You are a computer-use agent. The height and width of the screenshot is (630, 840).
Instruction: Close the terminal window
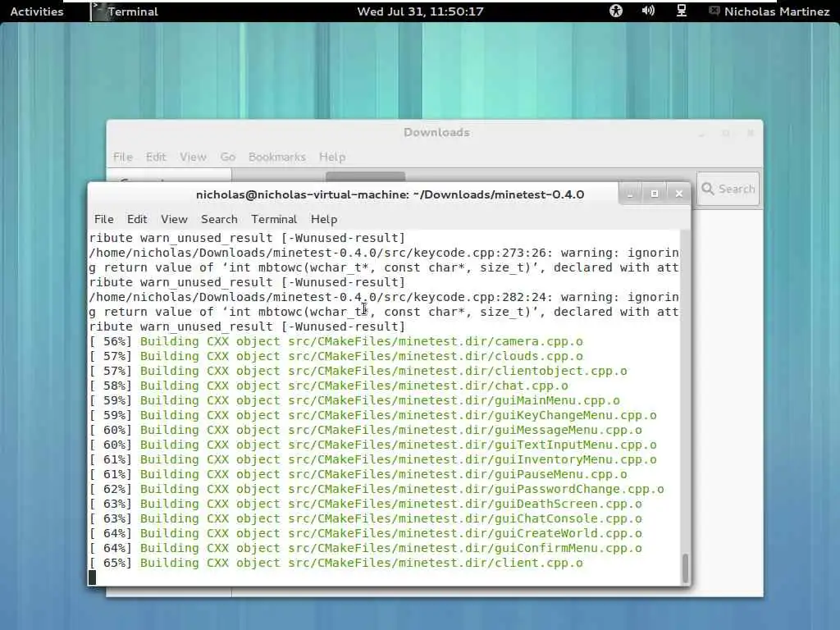click(678, 194)
